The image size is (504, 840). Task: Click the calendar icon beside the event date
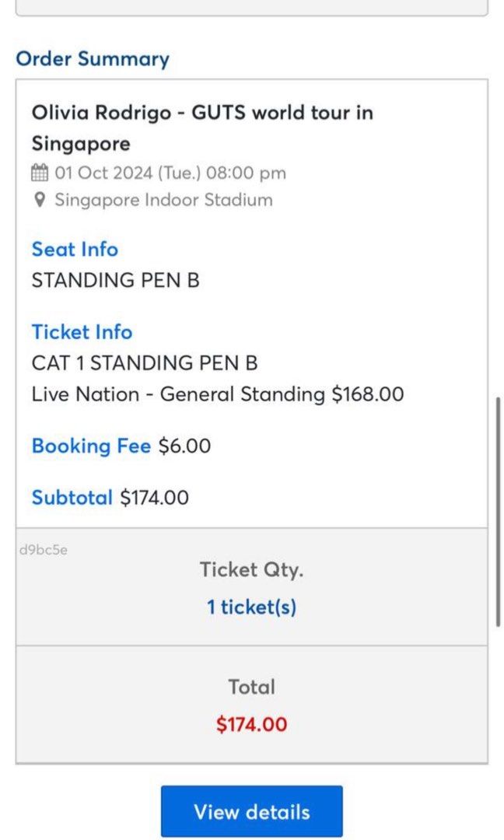click(38, 173)
